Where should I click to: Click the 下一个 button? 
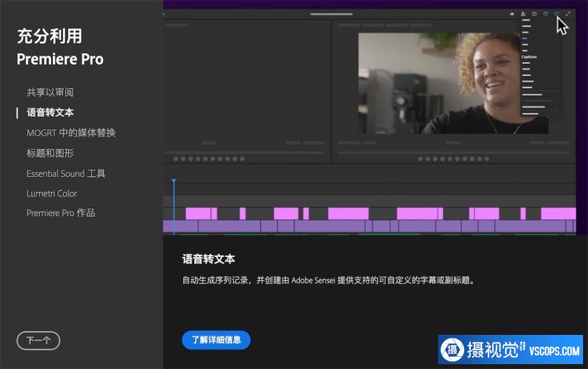click(x=38, y=341)
